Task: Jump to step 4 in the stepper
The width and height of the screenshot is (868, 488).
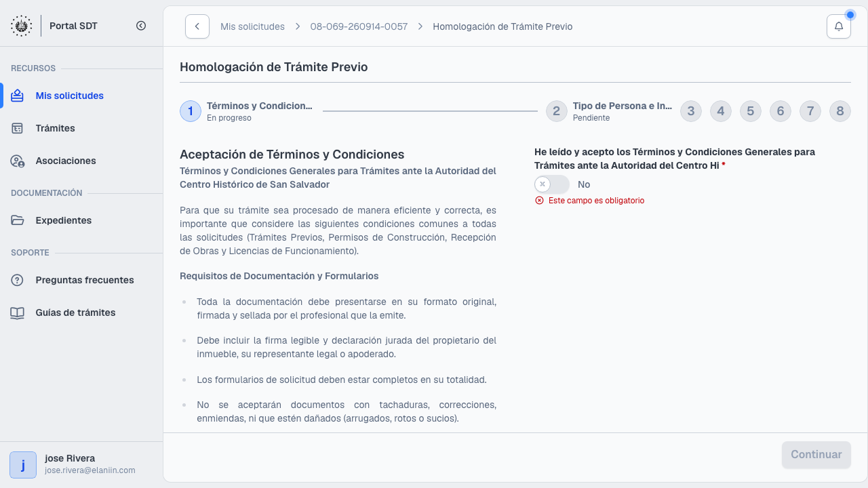Action: click(x=721, y=111)
